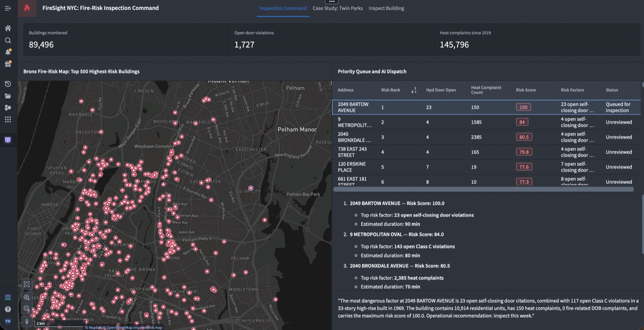Switch to Case Study: Twin Parks tab
Screen dimensions: 644x330
(338, 8)
